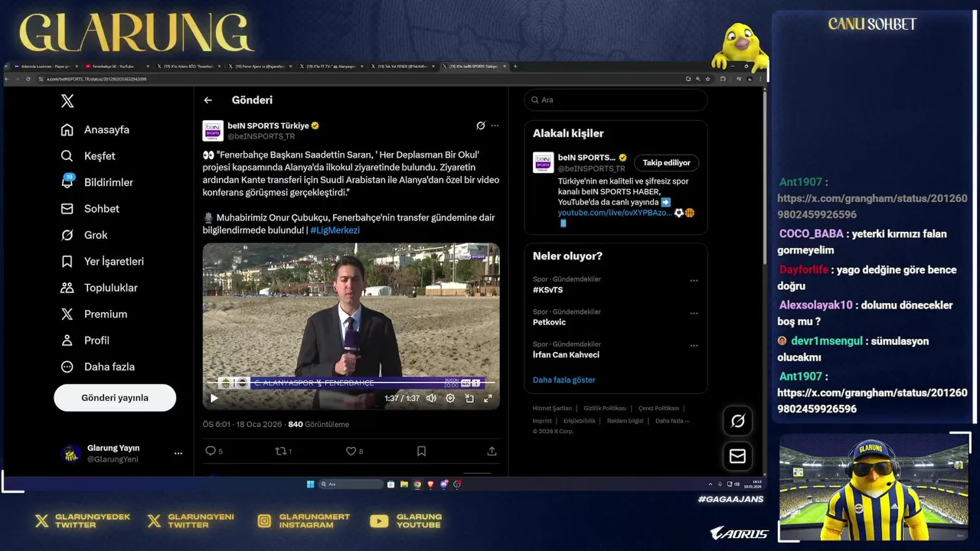Open Yer İşaretleri bookmarks
Image resolution: width=980 pixels, height=551 pixels.
(102, 262)
